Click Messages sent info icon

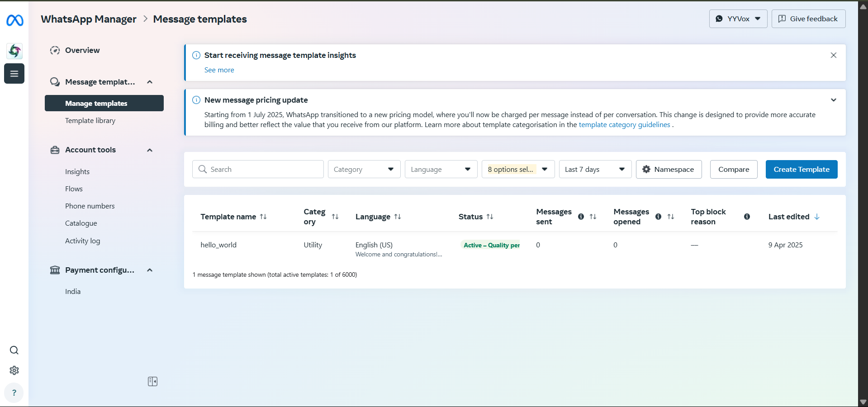(x=581, y=217)
